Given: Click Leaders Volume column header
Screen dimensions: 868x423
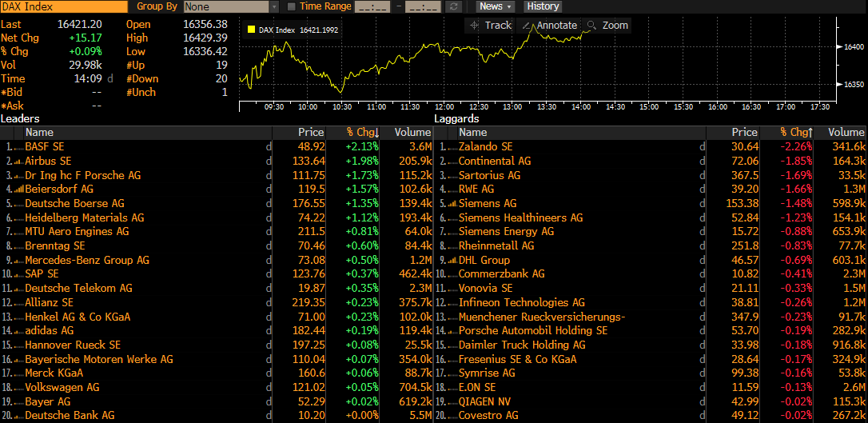Looking at the screenshot, I should pyautogui.click(x=408, y=132).
